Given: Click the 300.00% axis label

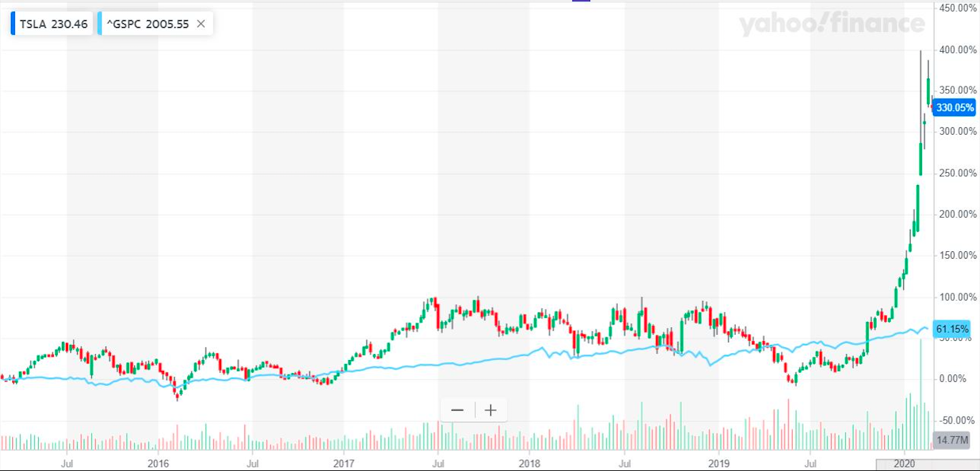Looking at the screenshot, I should 957,131.
